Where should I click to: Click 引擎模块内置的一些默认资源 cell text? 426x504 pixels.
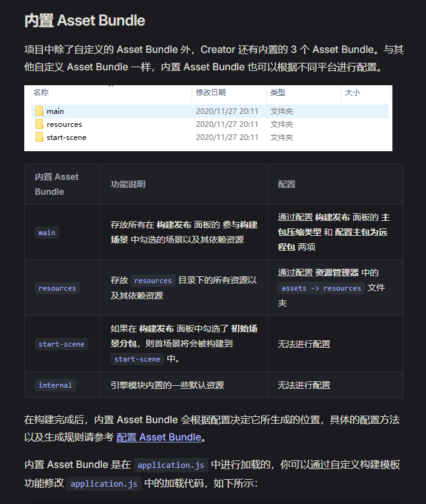click(167, 385)
